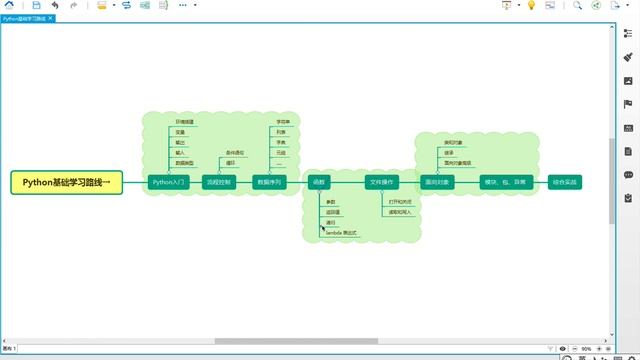Open the search magnifier tool
Screen dimensions: 640x360
point(577,5)
